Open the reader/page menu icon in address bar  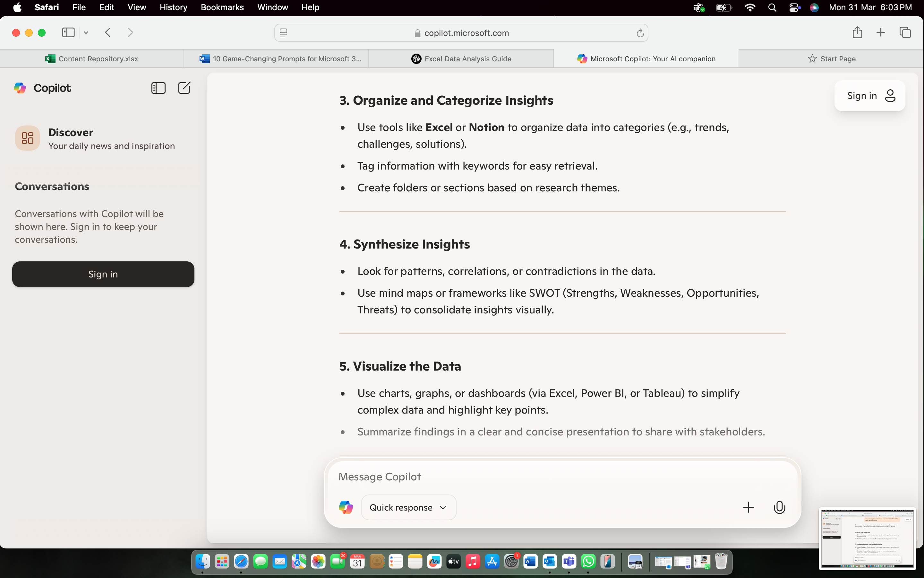click(x=283, y=33)
